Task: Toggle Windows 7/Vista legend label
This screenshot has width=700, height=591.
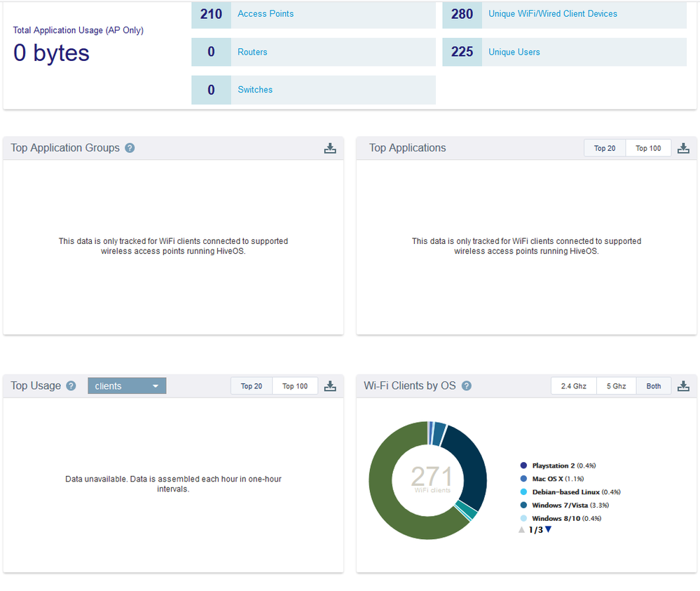Action: [x=570, y=505]
